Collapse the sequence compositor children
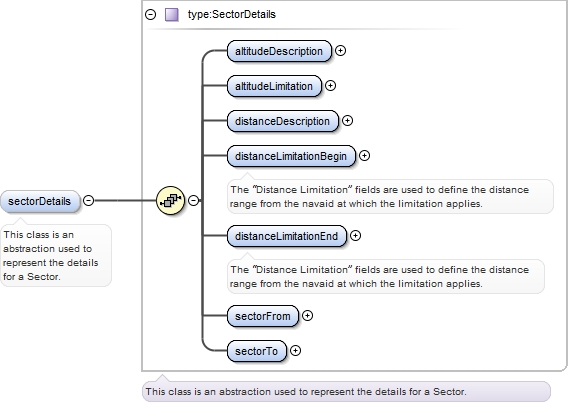The height and width of the screenshot is (405, 569). [x=194, y=200]
